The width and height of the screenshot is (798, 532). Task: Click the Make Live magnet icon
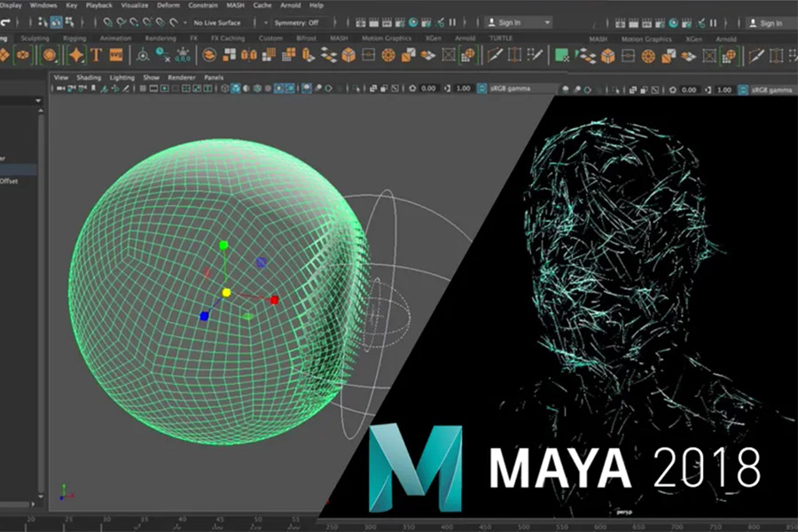pyautogui.click(x=174, y=22)
